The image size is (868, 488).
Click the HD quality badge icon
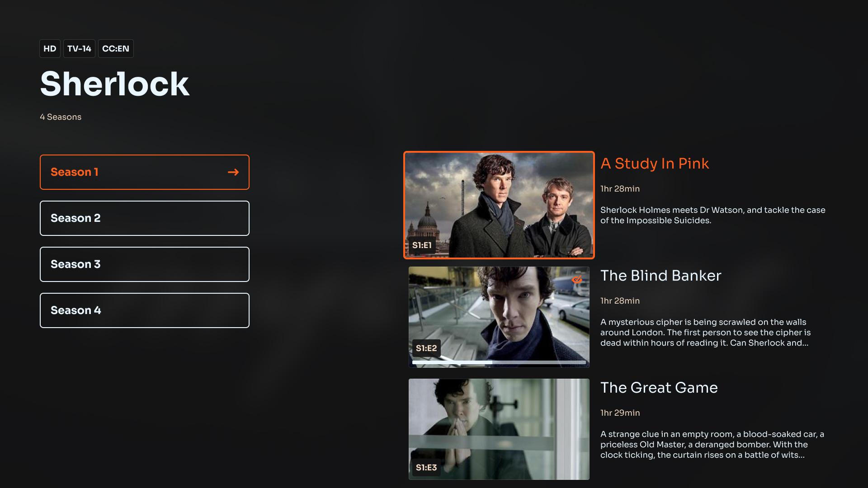[49, 48]
